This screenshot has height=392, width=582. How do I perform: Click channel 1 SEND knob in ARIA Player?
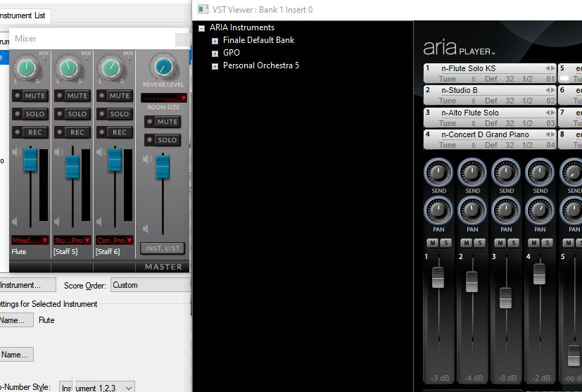click(438, 172)
